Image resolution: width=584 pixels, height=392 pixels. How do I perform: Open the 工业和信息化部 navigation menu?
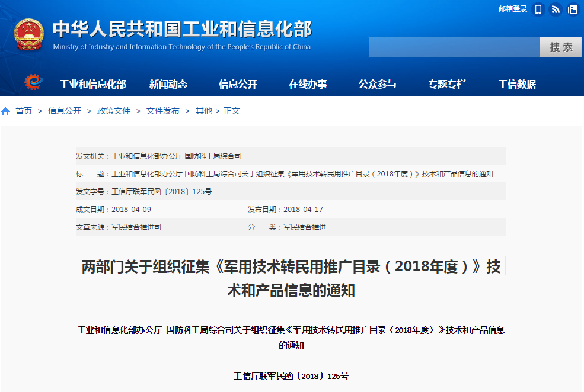coord(92,85)
